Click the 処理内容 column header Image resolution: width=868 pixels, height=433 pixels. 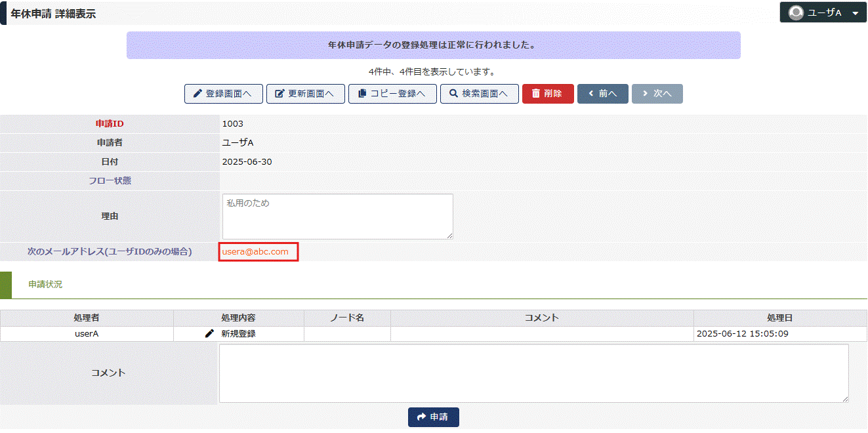[239, 318]
